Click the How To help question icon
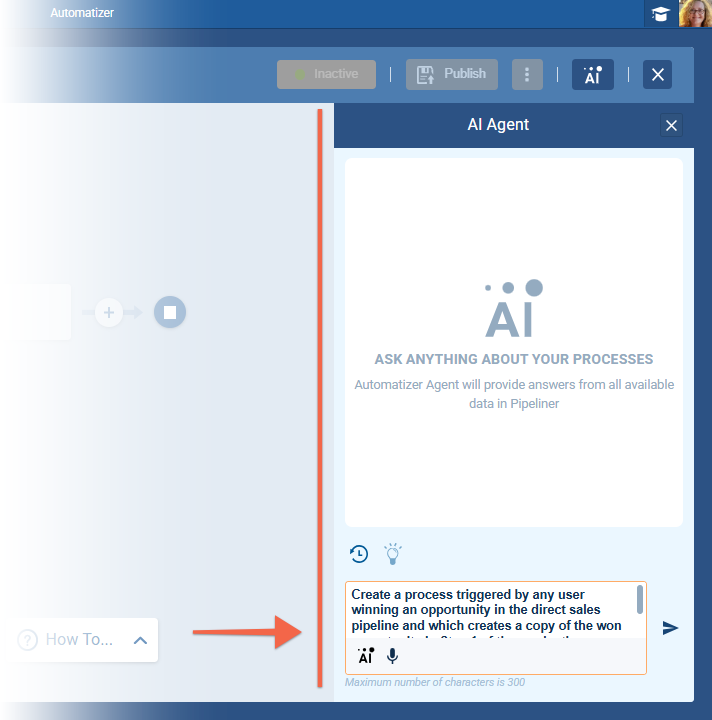This screenshot has width=712, height=720. 28,640
